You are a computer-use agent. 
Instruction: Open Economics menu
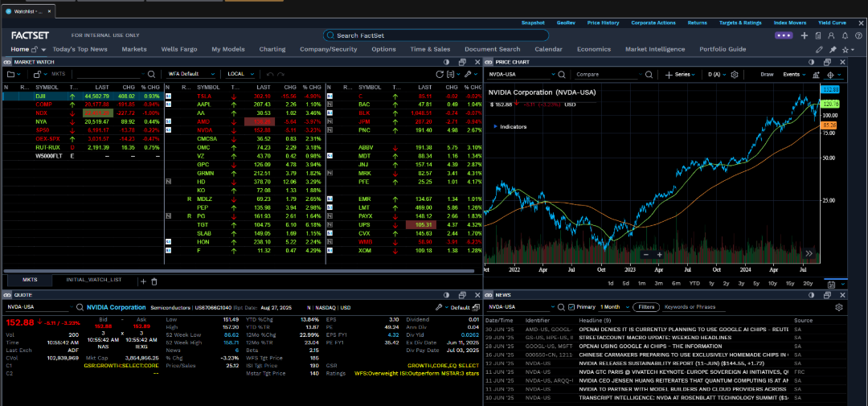(x=593, y=49)
